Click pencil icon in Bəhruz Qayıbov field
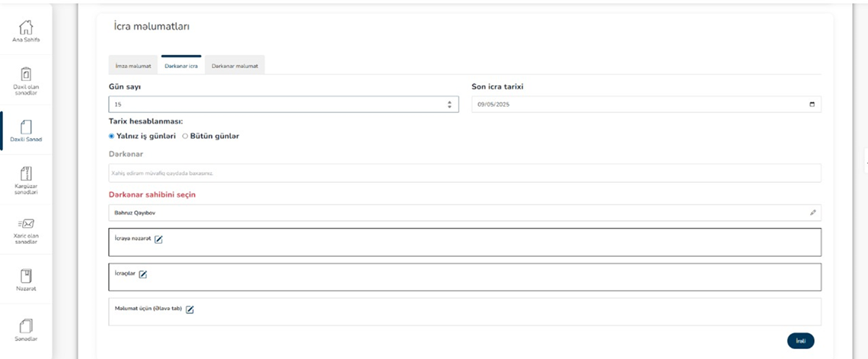The width and height of the screenshot is (868, 359). [x=812, y=213]
